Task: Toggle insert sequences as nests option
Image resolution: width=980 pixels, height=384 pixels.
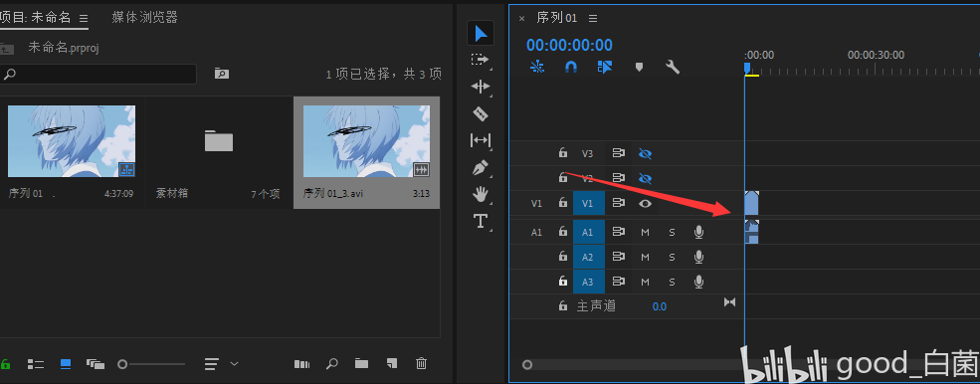Action: 537,67
